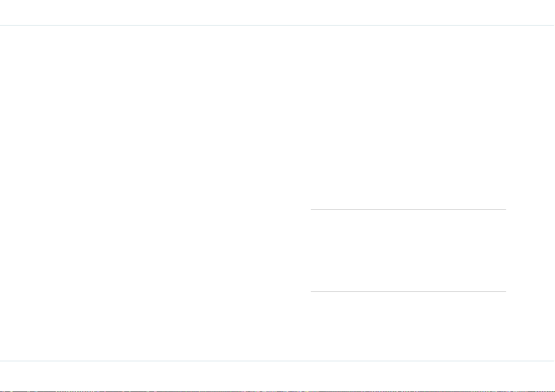Click the upper gray divider in right panel

pyautogui.click(x=408, y=210)
